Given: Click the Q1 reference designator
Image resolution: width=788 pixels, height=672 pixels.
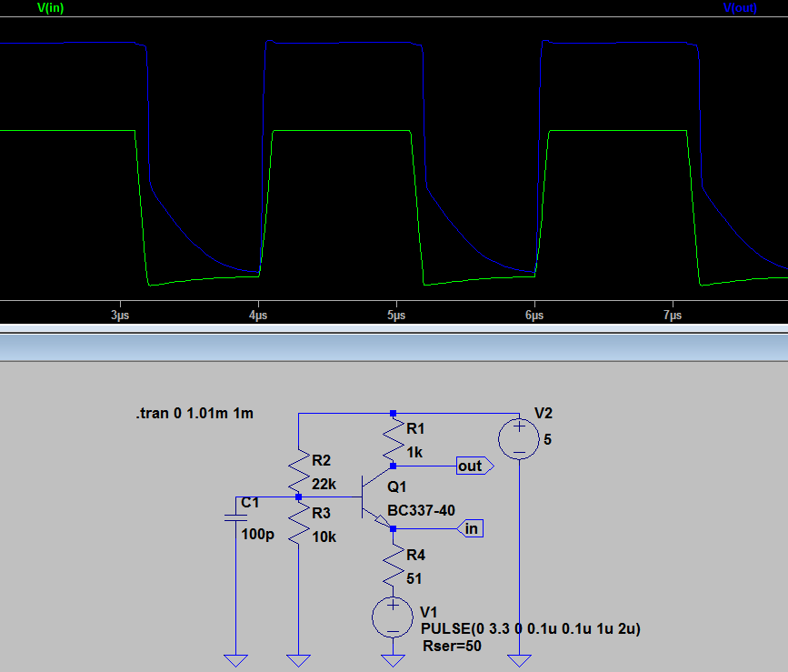Looking at the screenshot, I should [x=396, y=486].
